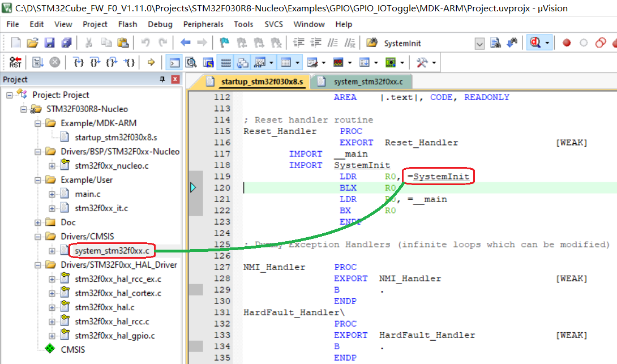Screen dimensions: 617x364
Task: Toggle enable/disable breakpoint hollow circle icon
Action: pos(584,42)
